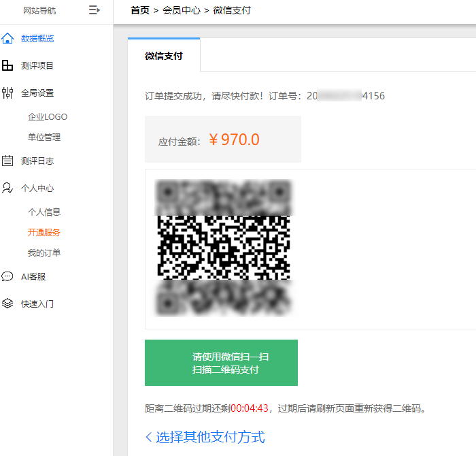Expand 全局设置 menu section

click(x=37, y=93)
